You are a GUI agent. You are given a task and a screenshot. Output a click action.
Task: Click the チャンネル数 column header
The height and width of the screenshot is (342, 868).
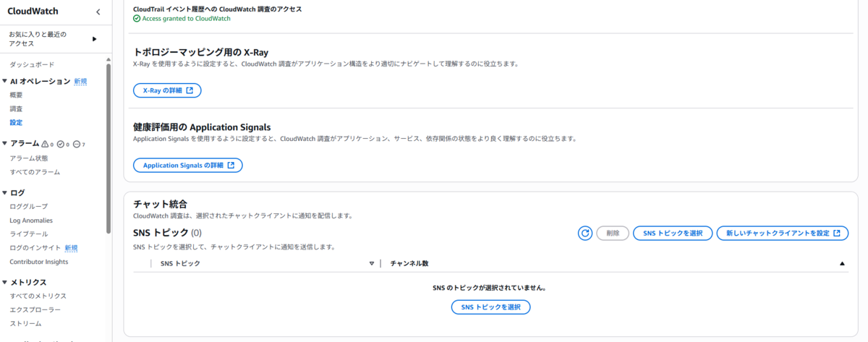(409, 263)
